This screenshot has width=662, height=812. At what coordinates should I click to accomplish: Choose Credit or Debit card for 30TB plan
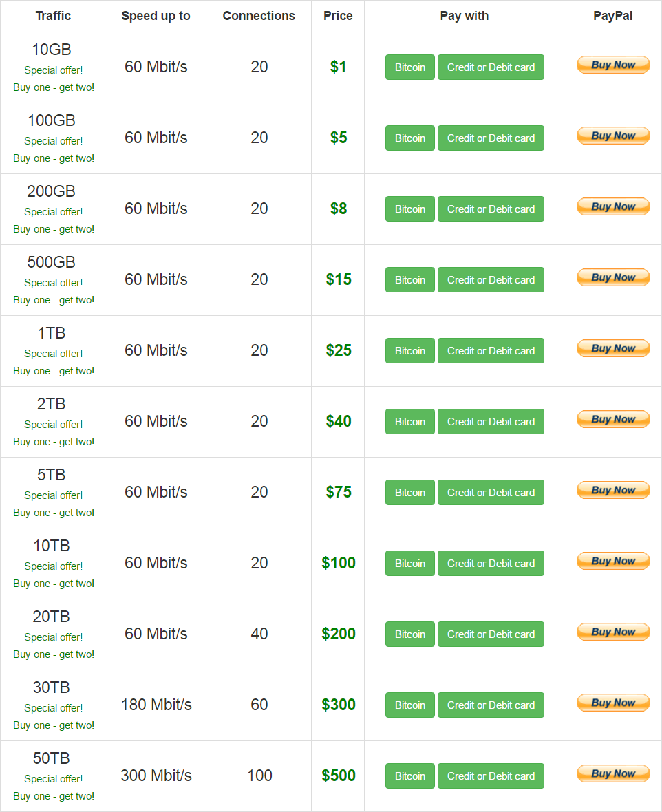coord(491,705)
